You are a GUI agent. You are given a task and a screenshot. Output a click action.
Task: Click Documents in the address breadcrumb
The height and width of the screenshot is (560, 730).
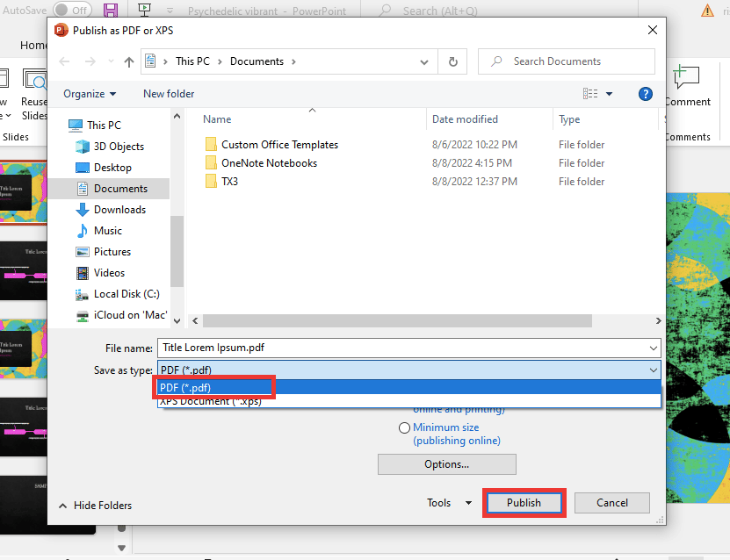257,61
